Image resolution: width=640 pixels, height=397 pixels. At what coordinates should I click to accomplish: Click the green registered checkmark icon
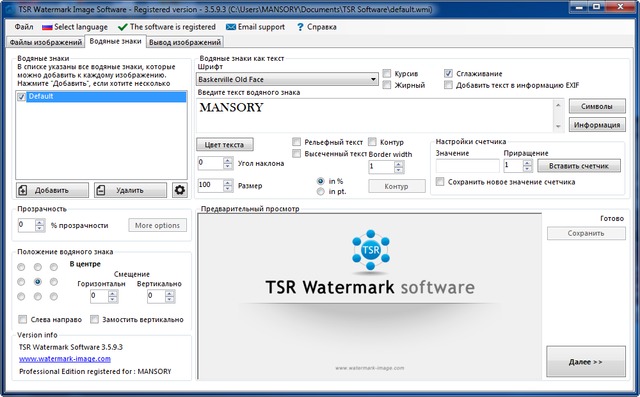point(122,27)
